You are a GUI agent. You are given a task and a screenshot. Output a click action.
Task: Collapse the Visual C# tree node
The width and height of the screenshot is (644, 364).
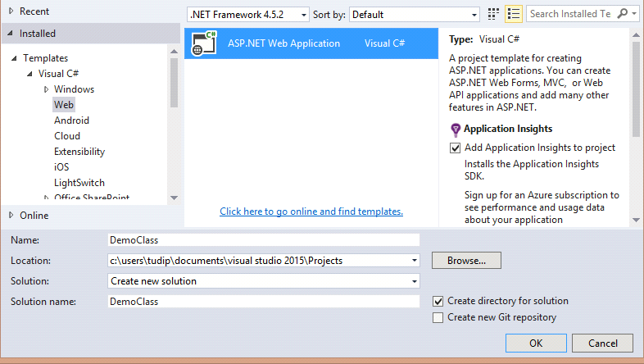point(29,74)
